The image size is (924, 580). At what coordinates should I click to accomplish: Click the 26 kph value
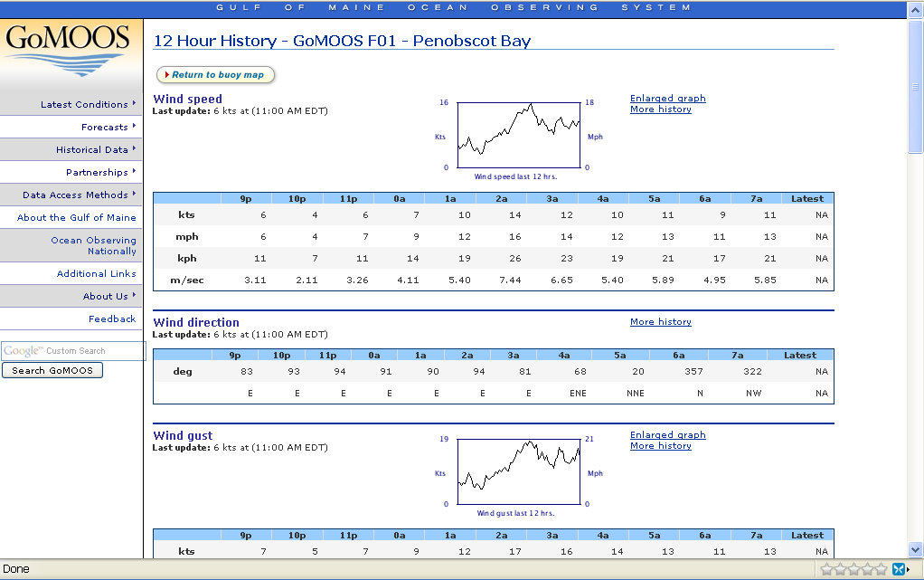point(515,259)
